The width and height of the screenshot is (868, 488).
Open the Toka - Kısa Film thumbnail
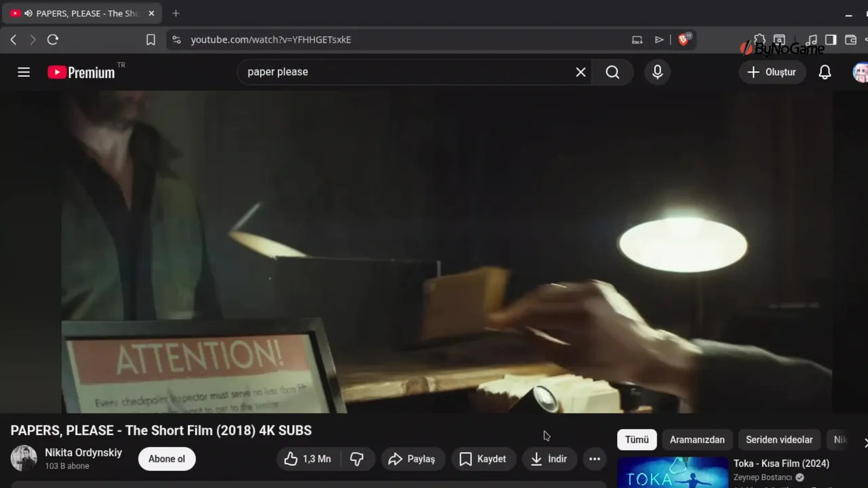pos(673,472)
